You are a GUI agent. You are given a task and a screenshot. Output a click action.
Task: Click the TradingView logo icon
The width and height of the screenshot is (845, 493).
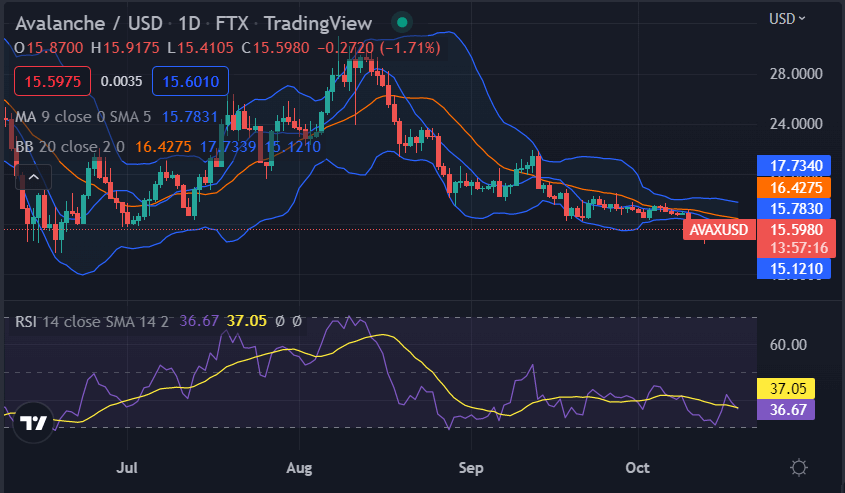[33, 423]
